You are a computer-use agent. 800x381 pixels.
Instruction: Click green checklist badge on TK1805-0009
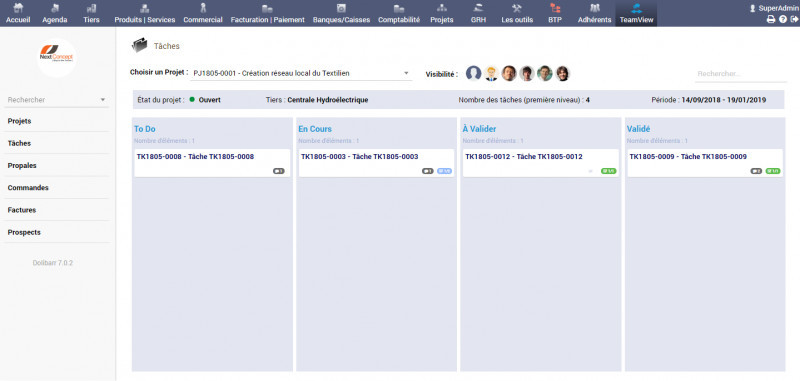click(773, 171)
